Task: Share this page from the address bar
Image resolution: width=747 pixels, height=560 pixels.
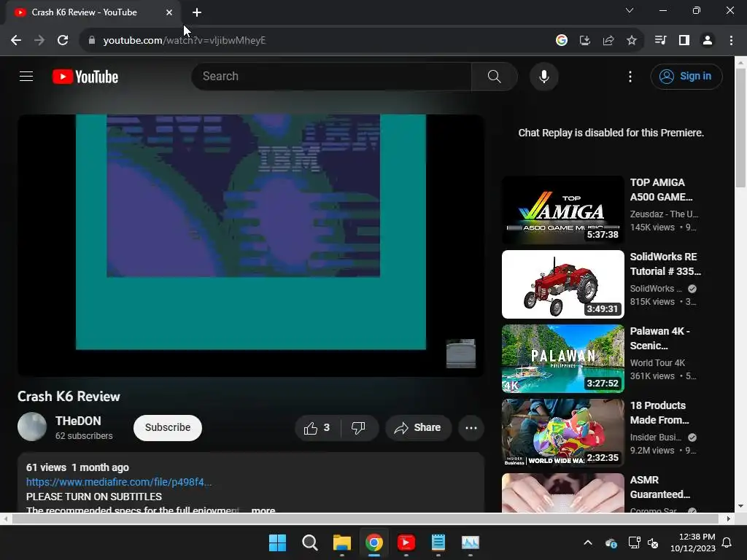Action: pyautogui.click(x=608, y=41)
